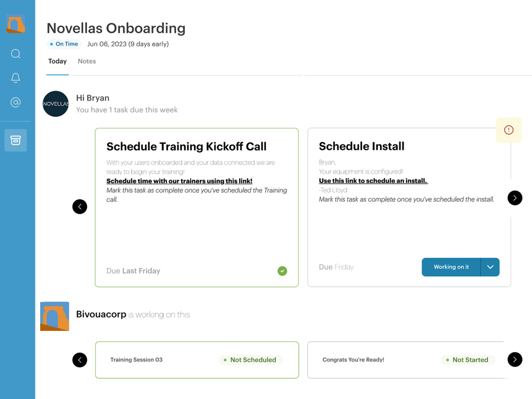The height and width of the screenshot is (399, 532).
Task: Click the red alert warning icon
Action: pyautogui.click(x=508, y=130)
